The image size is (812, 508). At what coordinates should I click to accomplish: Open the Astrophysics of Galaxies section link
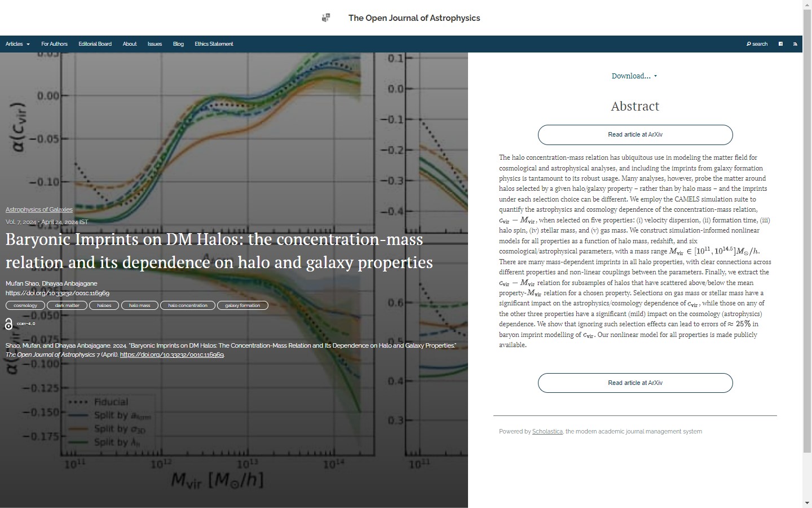point(39,209)
